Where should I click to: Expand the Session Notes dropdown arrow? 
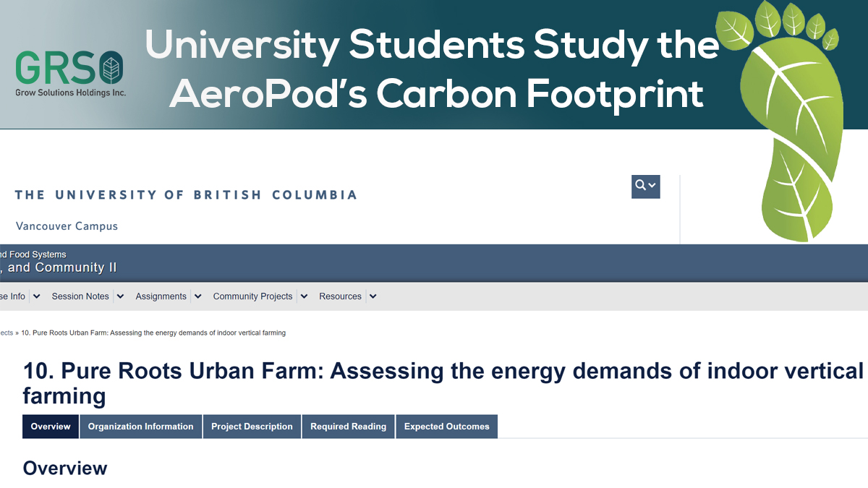120,296
